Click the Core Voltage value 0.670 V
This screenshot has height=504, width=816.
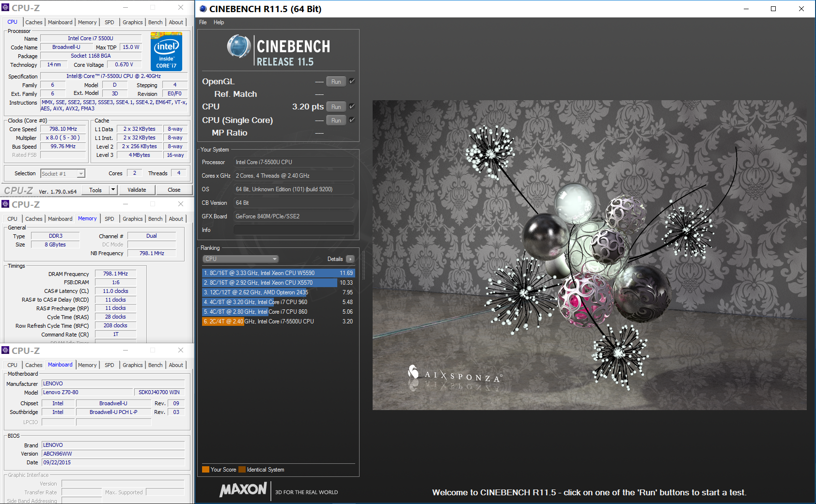[124, 65]
